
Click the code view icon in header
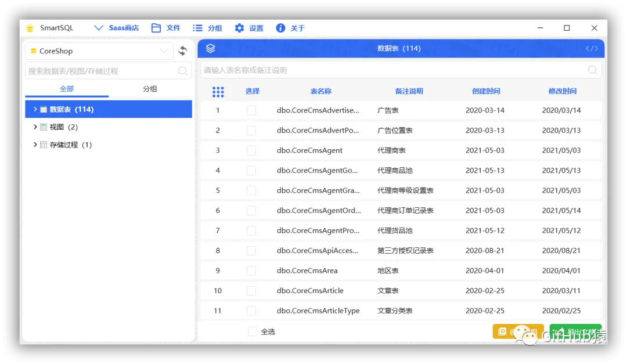(x=592, y=48)
